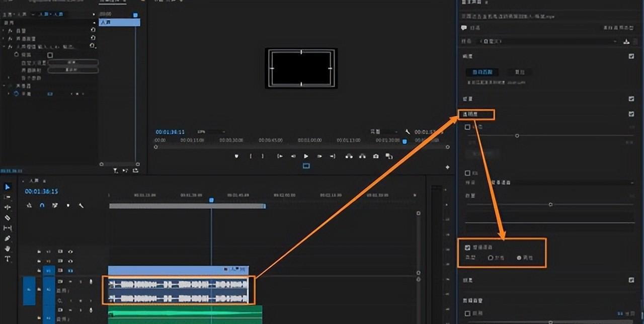Toggle V2 track eye visibility
644x324 pixels.
click(x=70, y=261)
